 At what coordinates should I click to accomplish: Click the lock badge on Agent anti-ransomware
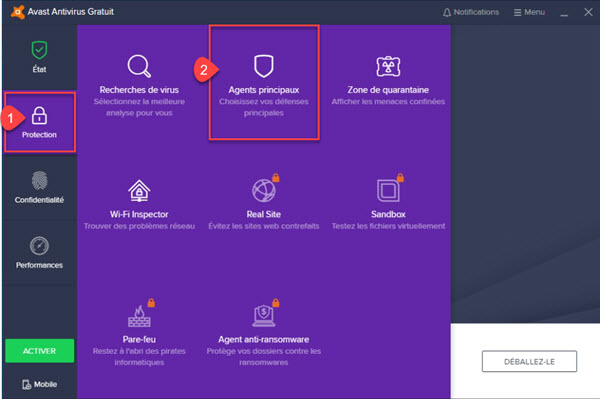click(x=276, y=303)
